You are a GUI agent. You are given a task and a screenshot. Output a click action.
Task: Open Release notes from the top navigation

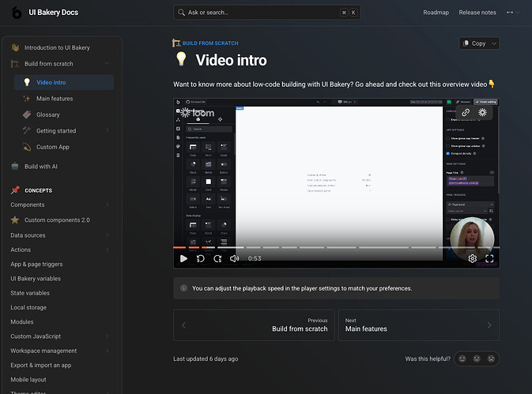(477, 13)
